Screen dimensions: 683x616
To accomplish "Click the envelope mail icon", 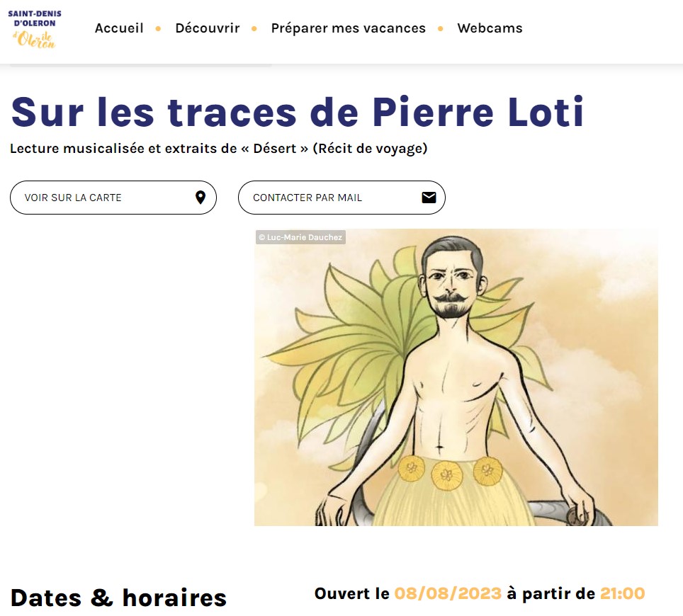I will click(x=429, y=198).
